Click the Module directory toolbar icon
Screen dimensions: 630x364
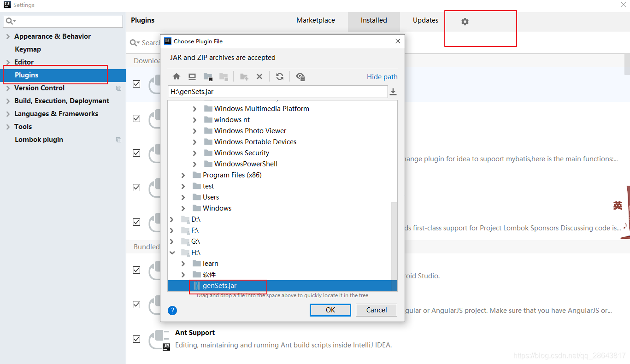click(224, 76)
